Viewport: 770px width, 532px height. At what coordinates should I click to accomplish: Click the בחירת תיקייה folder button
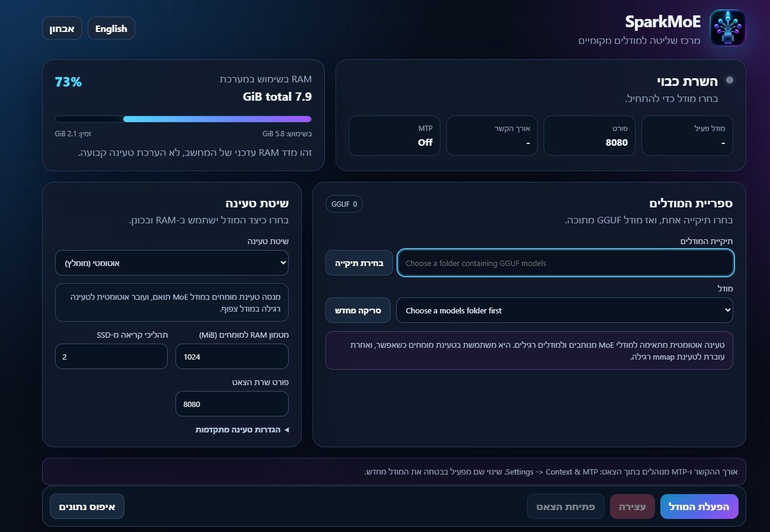point(359,263)
